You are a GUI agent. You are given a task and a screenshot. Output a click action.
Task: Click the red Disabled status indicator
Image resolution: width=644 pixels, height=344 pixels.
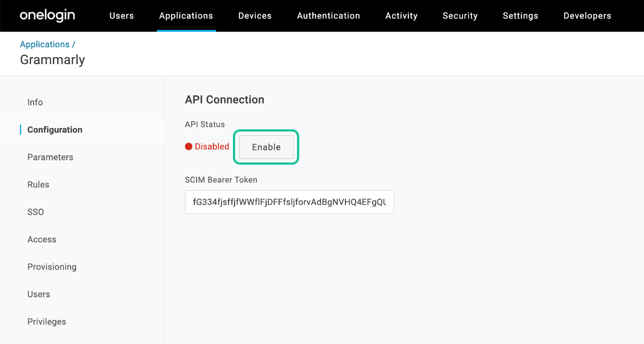(x=207, y=147)
